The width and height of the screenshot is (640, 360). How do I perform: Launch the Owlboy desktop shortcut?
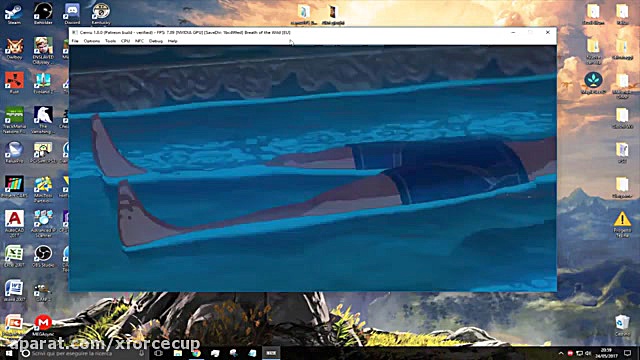pyautogui.click(x=14, y=49)
